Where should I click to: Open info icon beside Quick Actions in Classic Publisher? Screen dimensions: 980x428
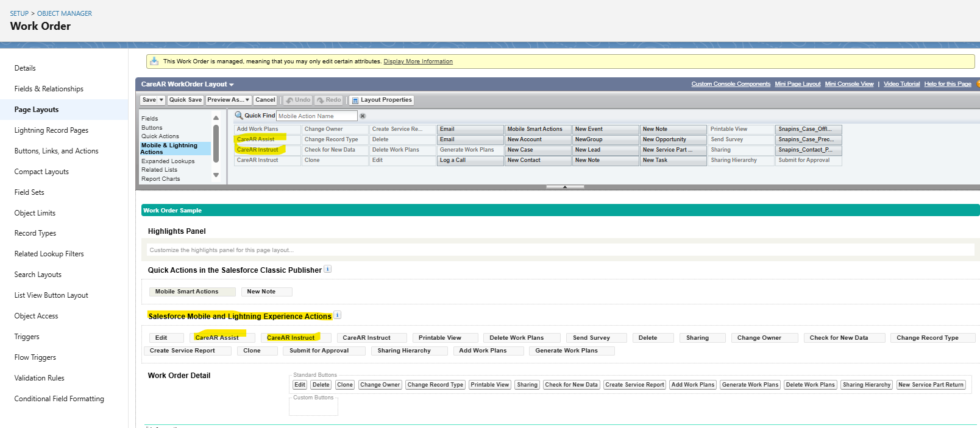coord(328,269)
